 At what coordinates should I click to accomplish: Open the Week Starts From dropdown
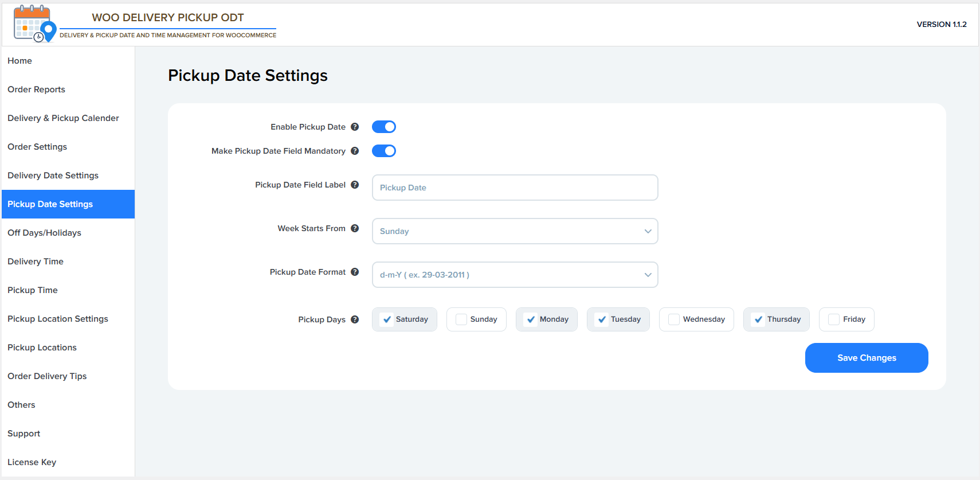[515, 231]
